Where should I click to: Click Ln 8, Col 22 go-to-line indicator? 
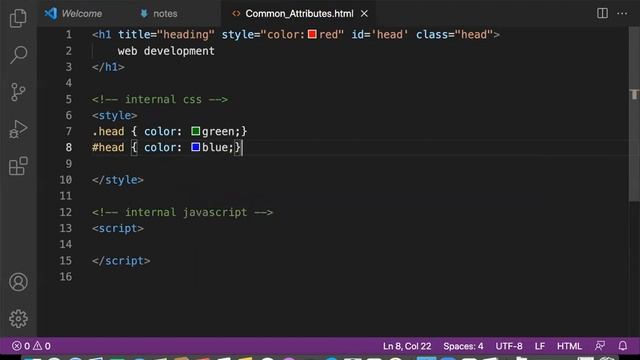407,346
